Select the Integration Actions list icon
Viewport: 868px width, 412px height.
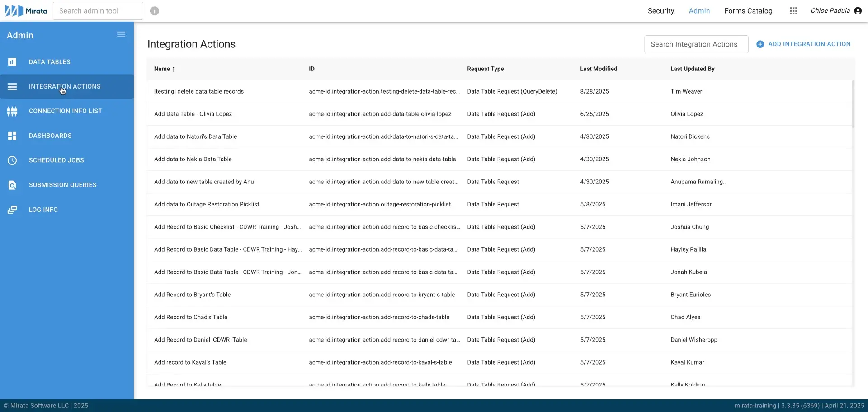(12, 86)
